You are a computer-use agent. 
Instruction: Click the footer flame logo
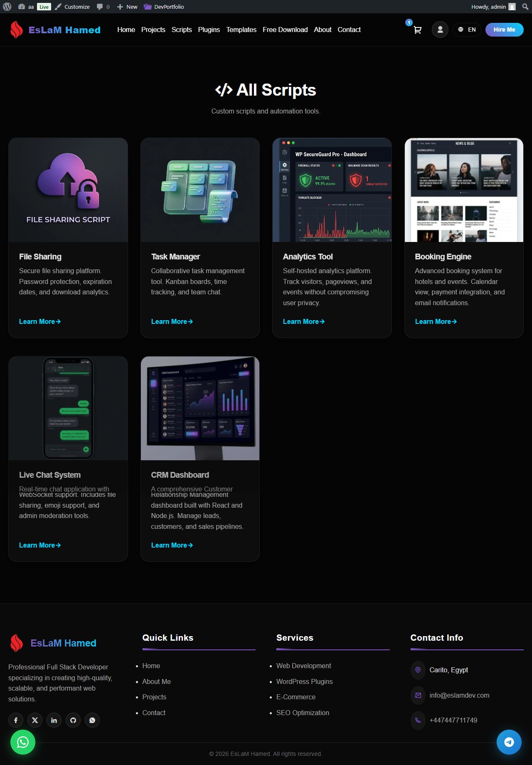click(17, 643)
